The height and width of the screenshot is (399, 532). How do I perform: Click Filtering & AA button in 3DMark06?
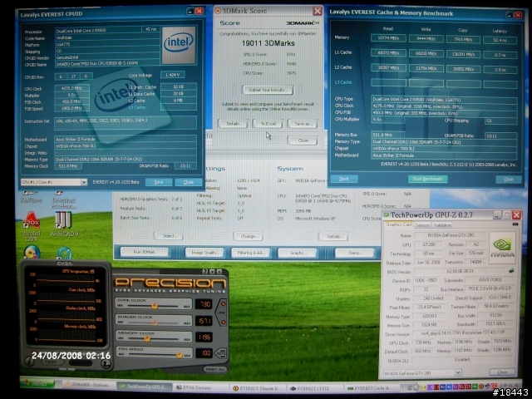251,253
